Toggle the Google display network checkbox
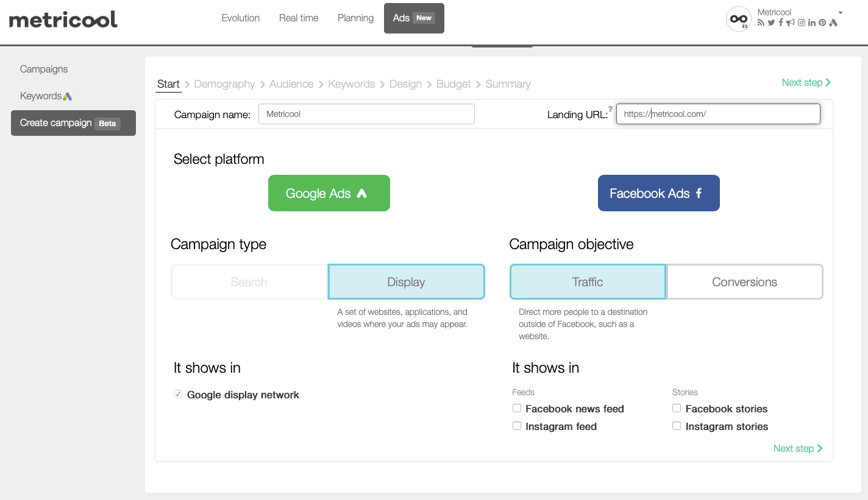 [178, 395]
